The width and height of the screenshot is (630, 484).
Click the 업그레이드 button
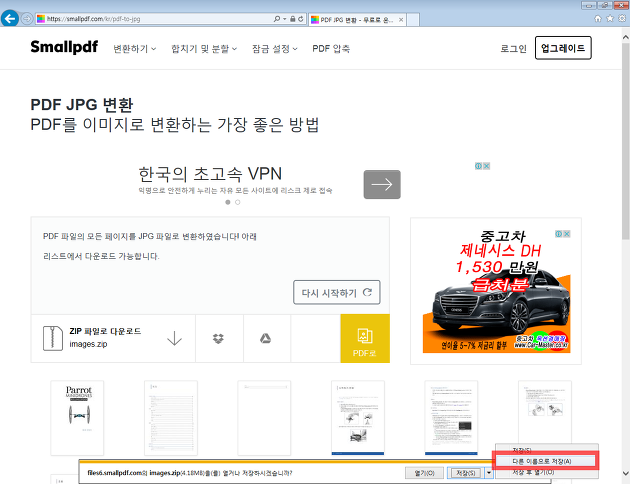tap(563, 48)
